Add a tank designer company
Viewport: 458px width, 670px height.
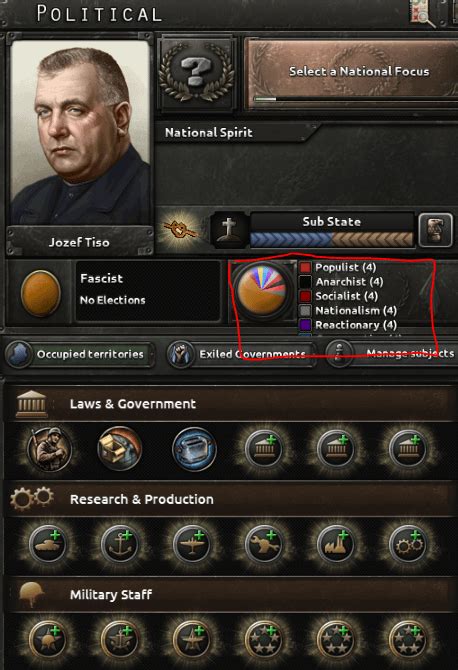click(x=48, y=545)
